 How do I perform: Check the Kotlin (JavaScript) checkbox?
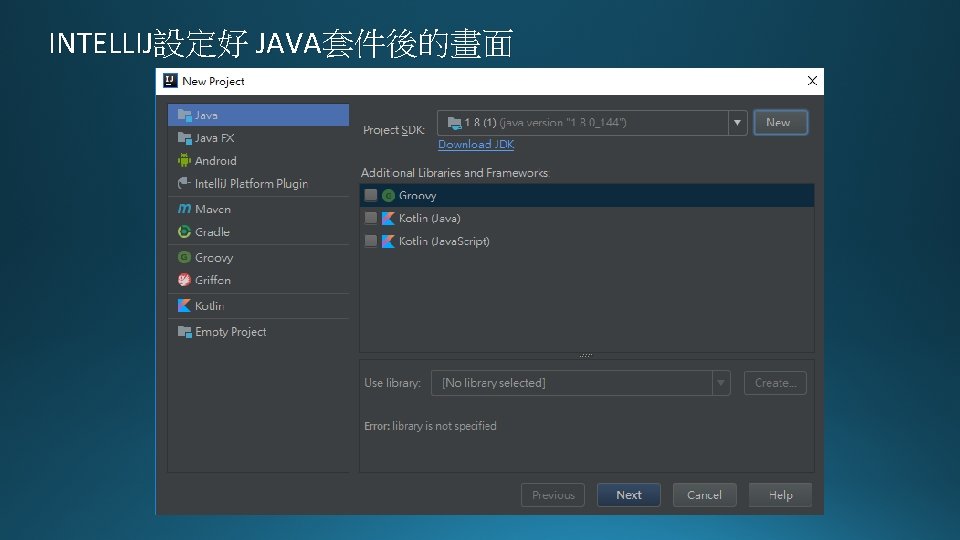click(370, 241)
